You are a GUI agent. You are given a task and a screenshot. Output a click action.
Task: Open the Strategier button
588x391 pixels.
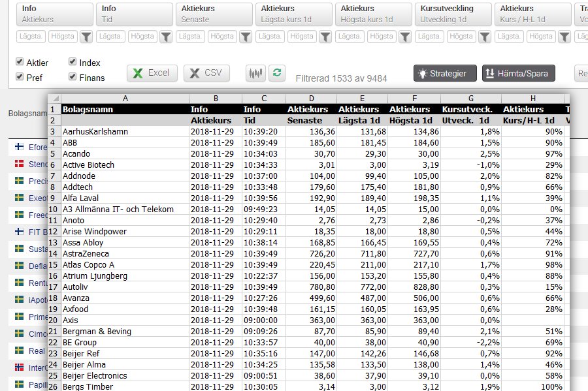[x=445, y=73]
